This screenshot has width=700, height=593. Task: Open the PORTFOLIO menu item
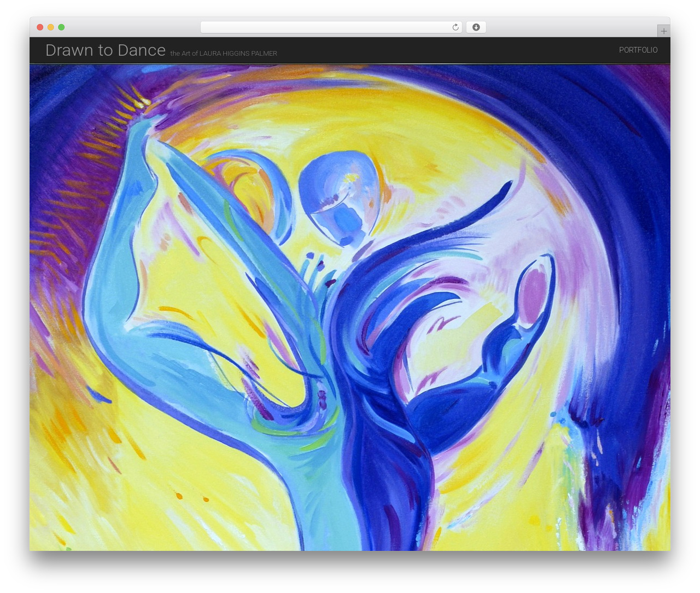[638, 50]
